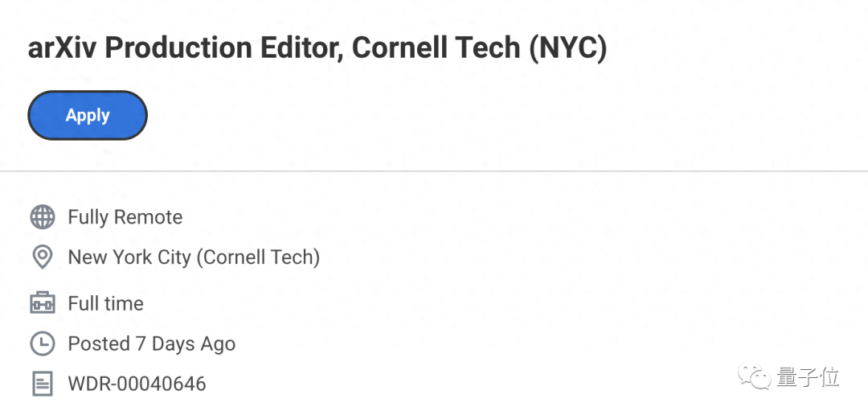Screen dimensions: 868x415
Task: Select the job ID WDR-00040646
Action: click(x=137, y=384)
